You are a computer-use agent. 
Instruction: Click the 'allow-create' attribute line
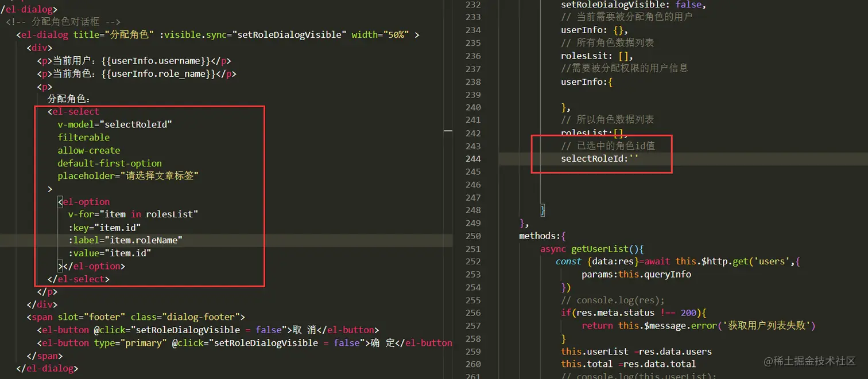pos(89,150)
